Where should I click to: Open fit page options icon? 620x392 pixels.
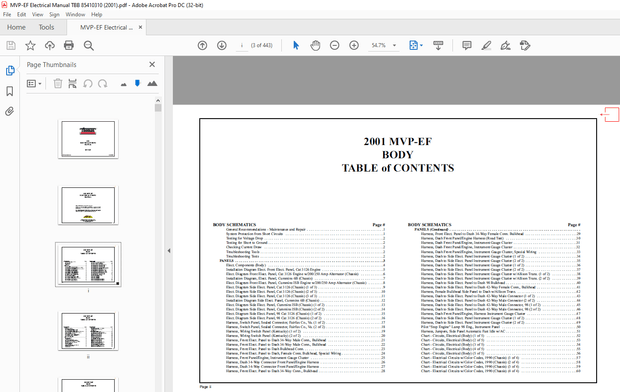[x=415, y=45]
